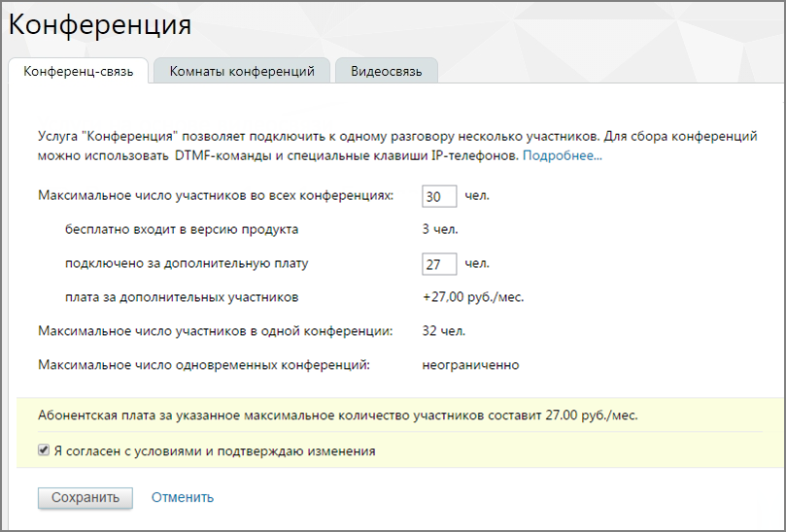786x532 pixels.
Task: Select the Конференция page heading
Action: (100, 24)
